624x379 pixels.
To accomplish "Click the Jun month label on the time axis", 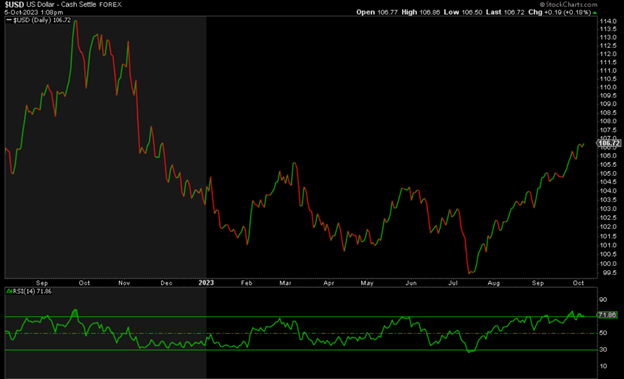I will (x=411, y=283).
